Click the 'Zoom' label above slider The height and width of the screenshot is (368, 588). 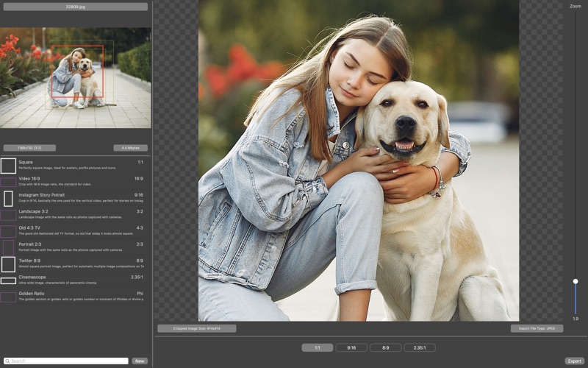(x=576, y=7)
